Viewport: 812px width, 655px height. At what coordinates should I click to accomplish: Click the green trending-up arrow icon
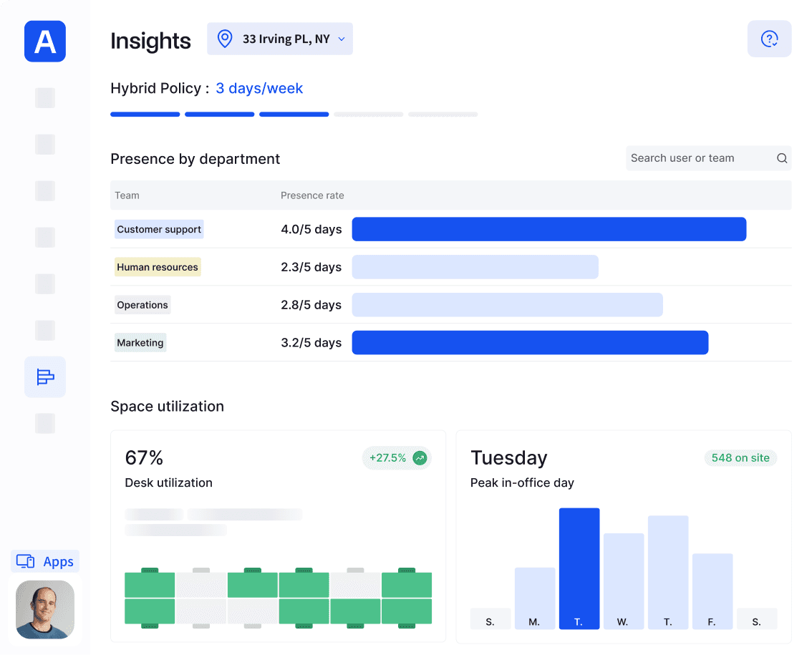(420, 457)
